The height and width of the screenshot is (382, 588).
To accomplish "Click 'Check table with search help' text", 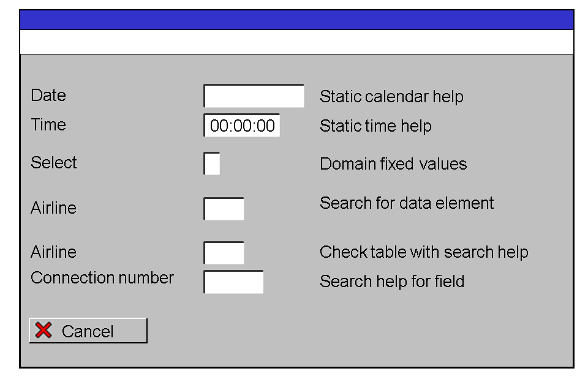I will (x=424, y=252).
